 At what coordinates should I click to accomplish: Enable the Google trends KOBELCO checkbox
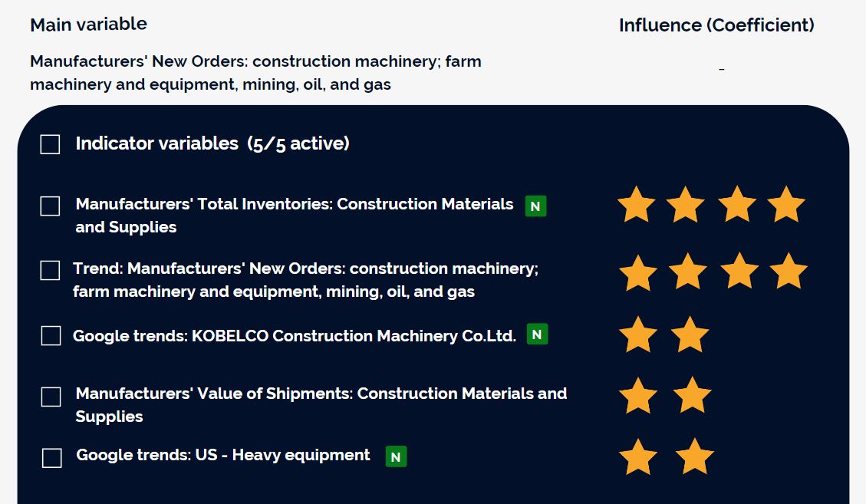(51, 336)
